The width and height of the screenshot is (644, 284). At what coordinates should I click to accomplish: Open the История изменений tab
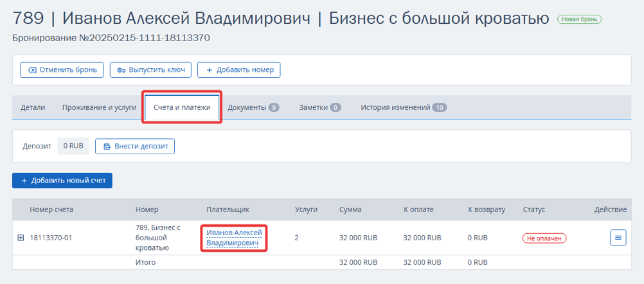[404, 107]
